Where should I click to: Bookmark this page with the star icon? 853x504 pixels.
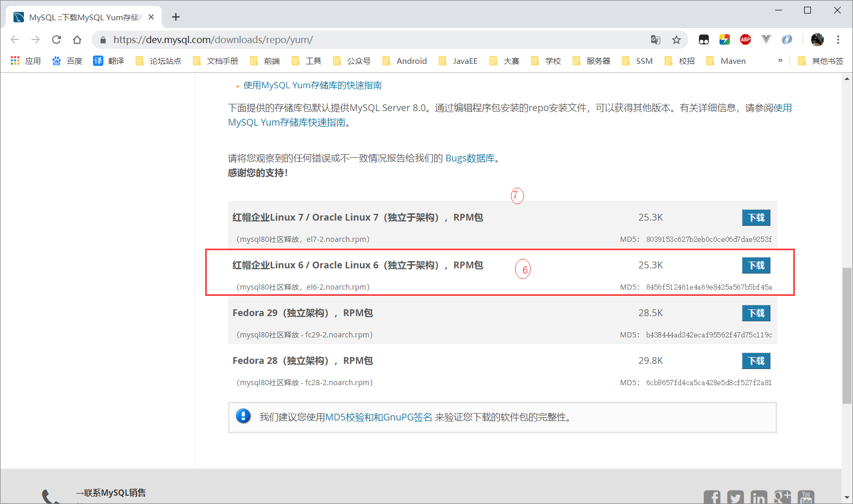[x=676, y=39]
